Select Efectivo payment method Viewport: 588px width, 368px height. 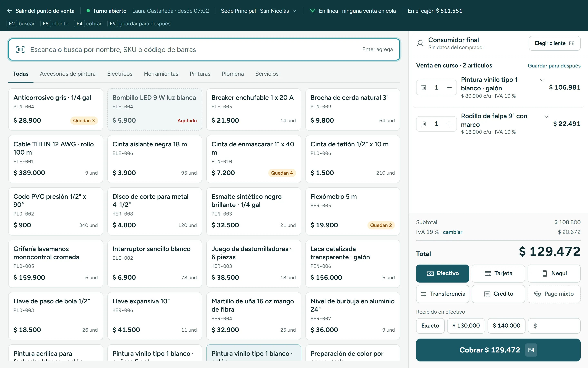(442, 273)
